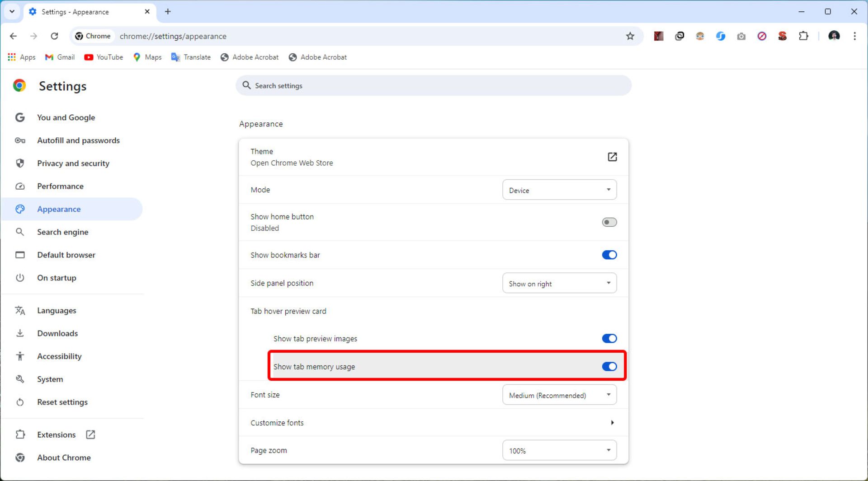Open the new tab plus button

click(x=168, y=12)
